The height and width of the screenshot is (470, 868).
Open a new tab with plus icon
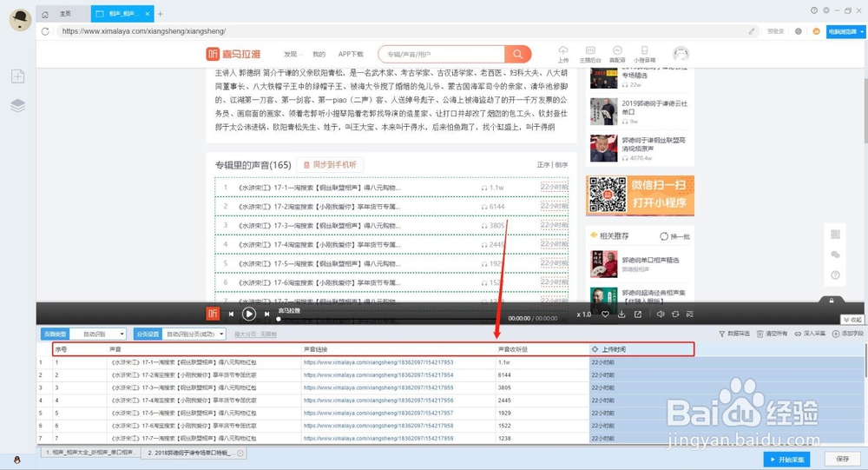[x=161, y=14]
